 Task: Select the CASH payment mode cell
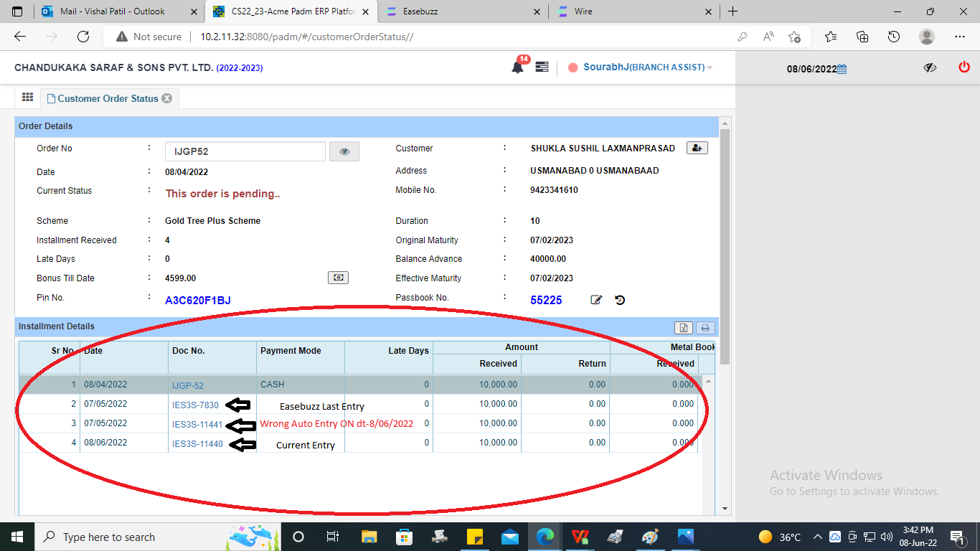click(x=301, y=385)
